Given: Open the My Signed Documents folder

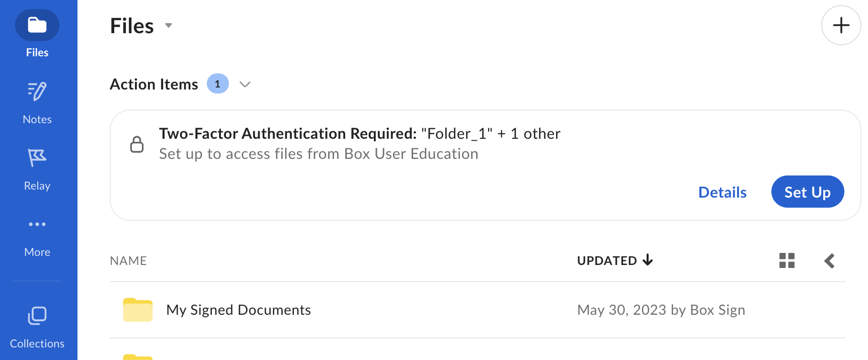Looking at the screenshot, I should [239, 310].
